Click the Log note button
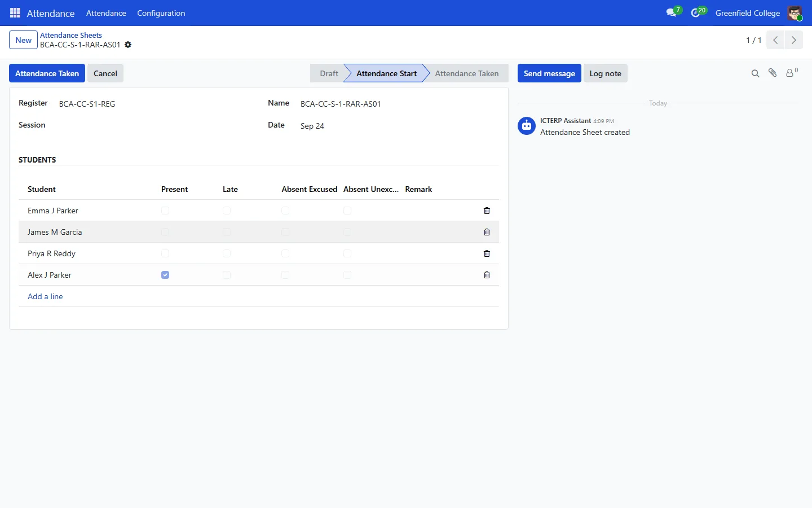Screen dimensions: 812x508 [606, 73]
